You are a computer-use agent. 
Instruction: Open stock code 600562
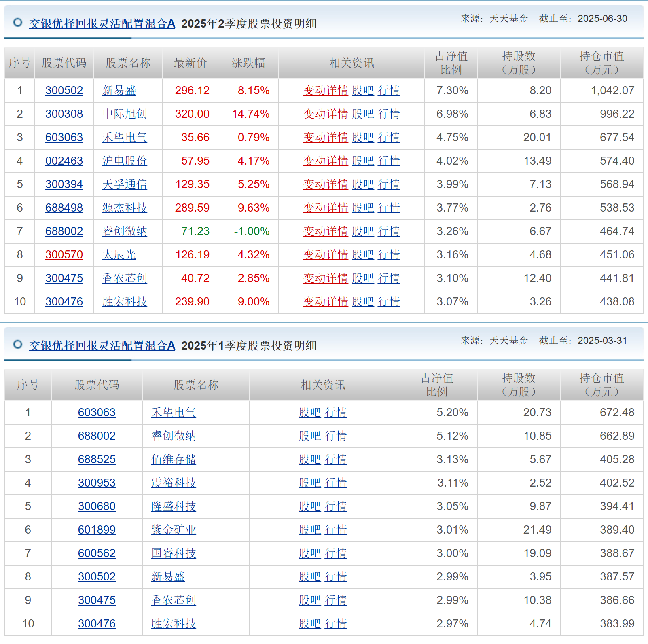click(x=97, y=553)
